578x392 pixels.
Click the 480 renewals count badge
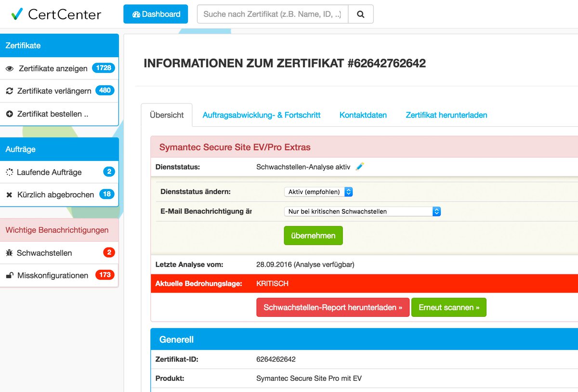pos(105,90)
